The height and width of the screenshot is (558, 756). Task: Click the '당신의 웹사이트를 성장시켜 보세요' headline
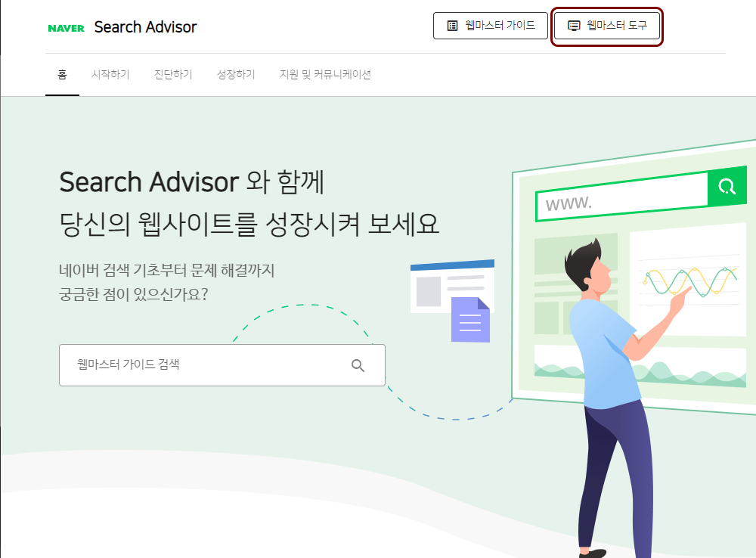pos(249,225)
